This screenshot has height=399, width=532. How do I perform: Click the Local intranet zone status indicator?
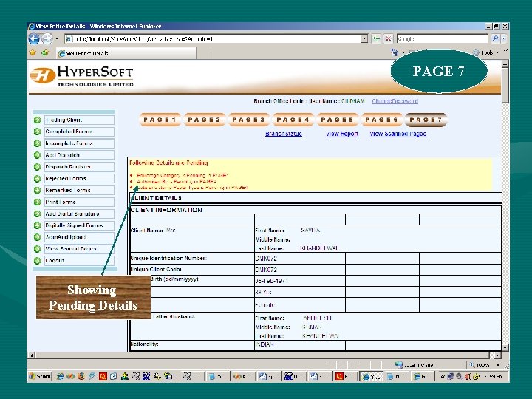415,366
